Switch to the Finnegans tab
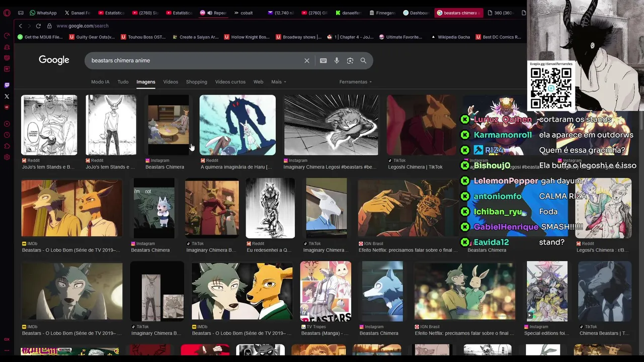Viewport: 644px width, 362px height. click(382, 13)
